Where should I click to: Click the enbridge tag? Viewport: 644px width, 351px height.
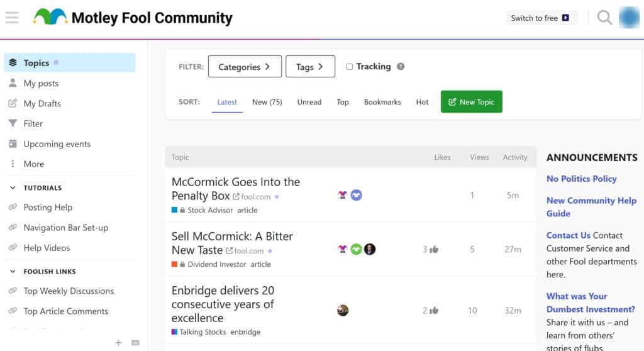pos(245,331)
